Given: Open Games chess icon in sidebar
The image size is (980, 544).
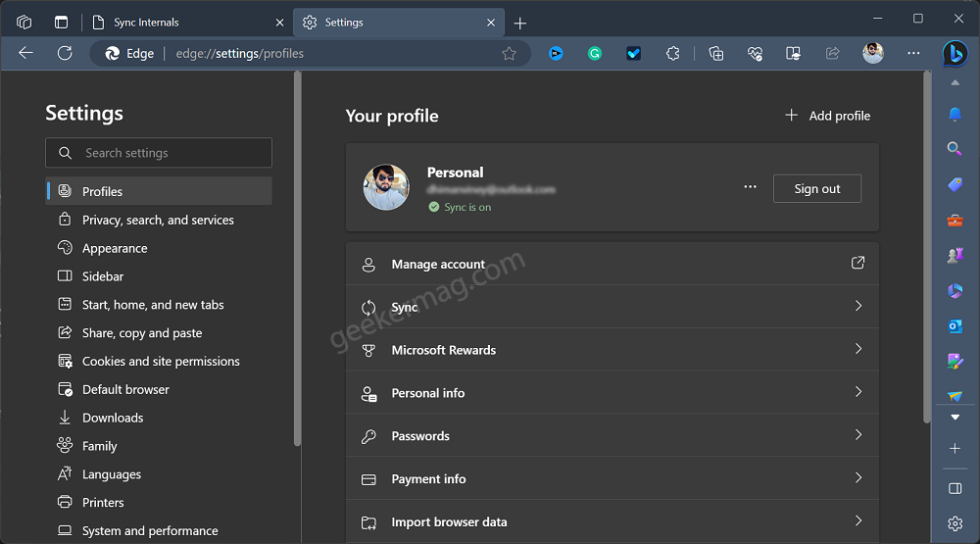Looking at the screenshot, I should (x=955, y=256).
